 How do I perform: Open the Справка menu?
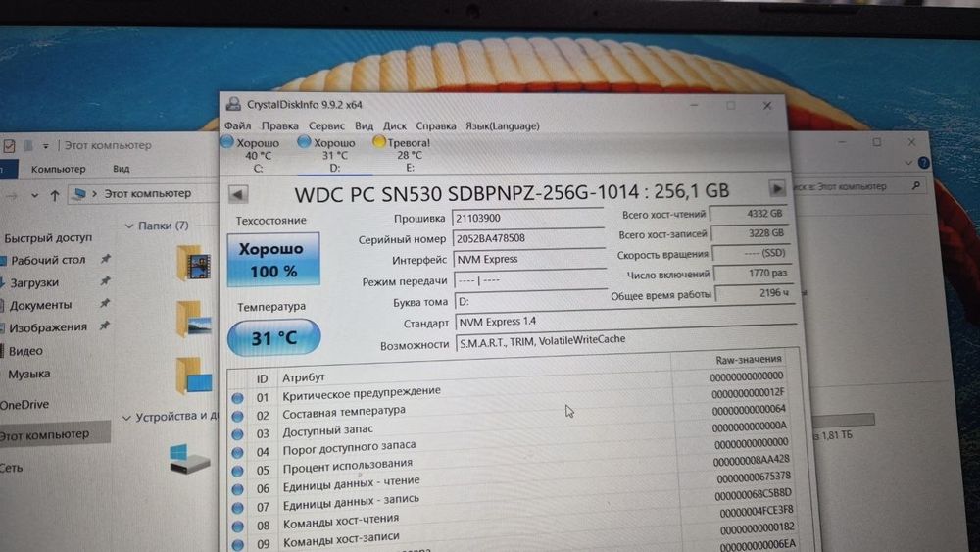click(x=436, y=125)
